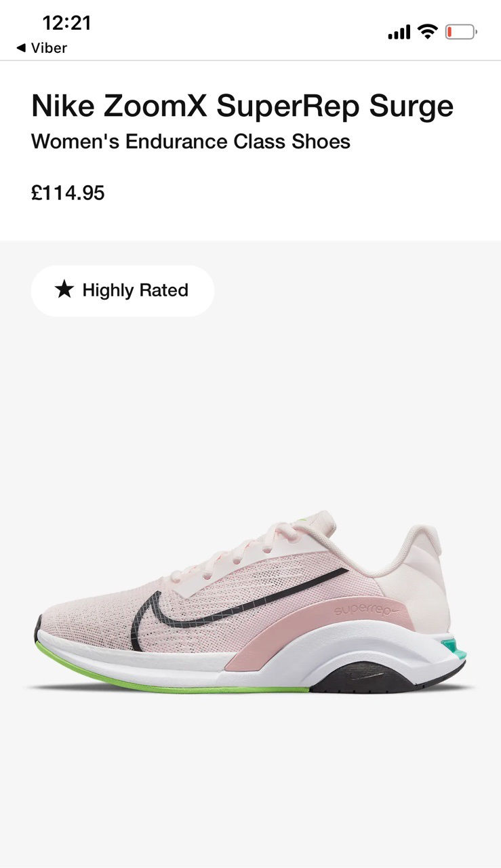The image size is (501, 868).
Task: Tap the cellular signal bars icon
Action: click(399, 32)
